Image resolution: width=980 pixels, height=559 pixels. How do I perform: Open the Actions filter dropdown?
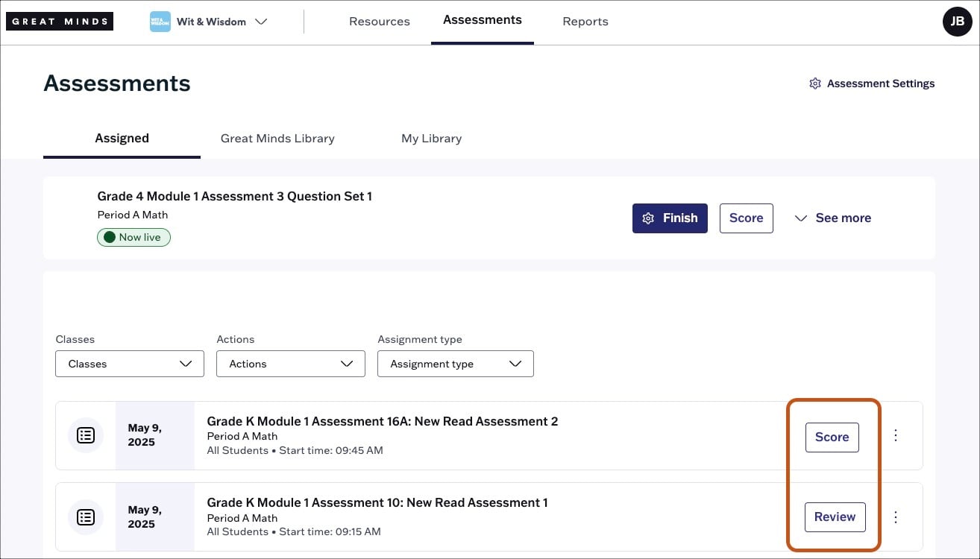pos(290,364)
